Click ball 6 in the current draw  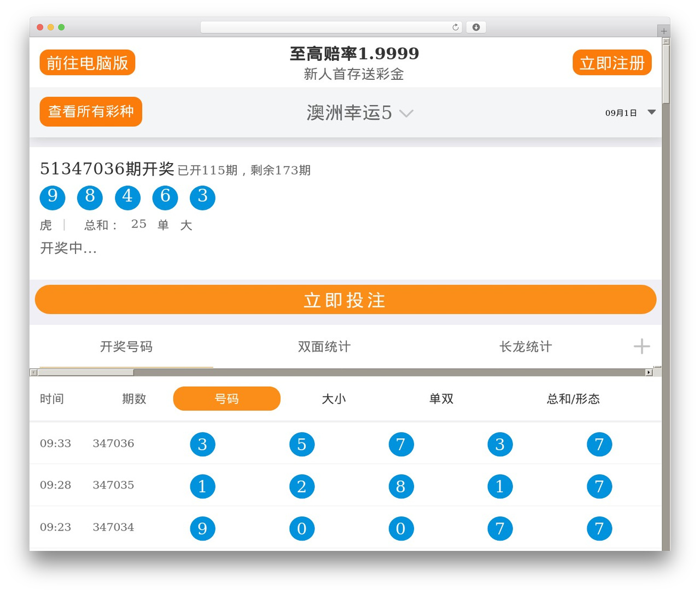pos(165,197)
